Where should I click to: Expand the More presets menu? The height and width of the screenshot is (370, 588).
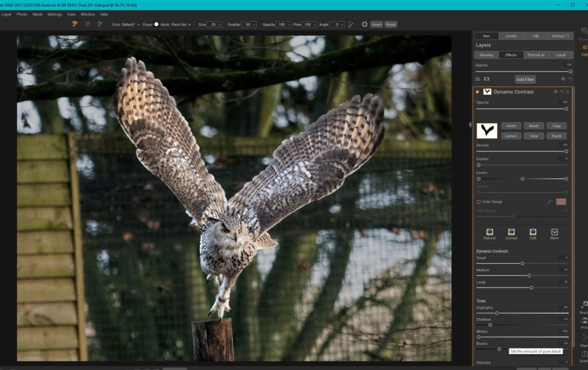point(554,232)
